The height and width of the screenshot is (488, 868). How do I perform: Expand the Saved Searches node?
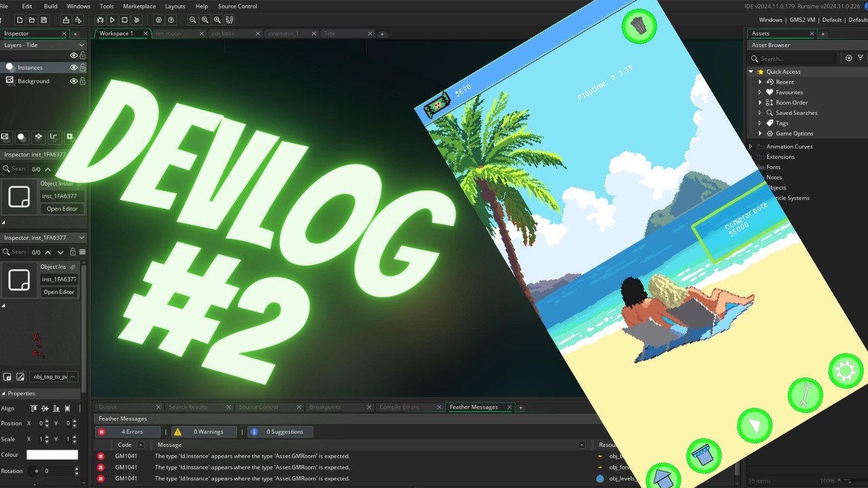760,113
